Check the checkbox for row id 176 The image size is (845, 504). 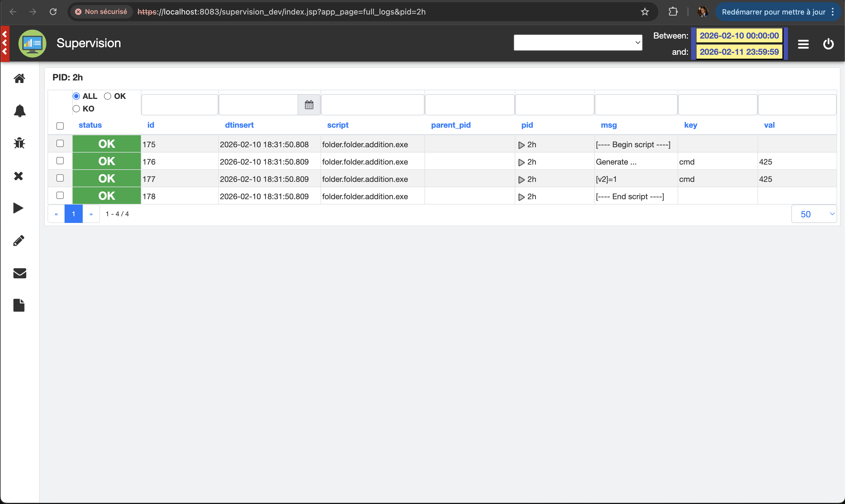(x=60, y=161)
